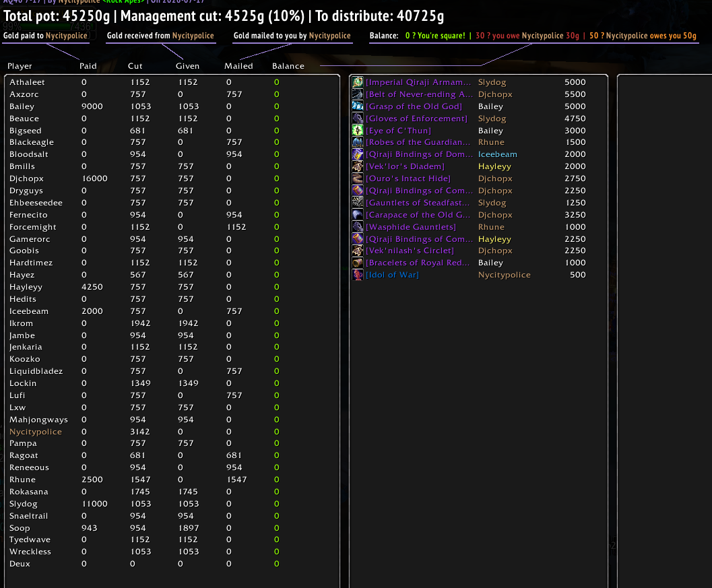
Task: Click the Nycitypolice buyer of Idol of War
Action: tap(504, 275)
